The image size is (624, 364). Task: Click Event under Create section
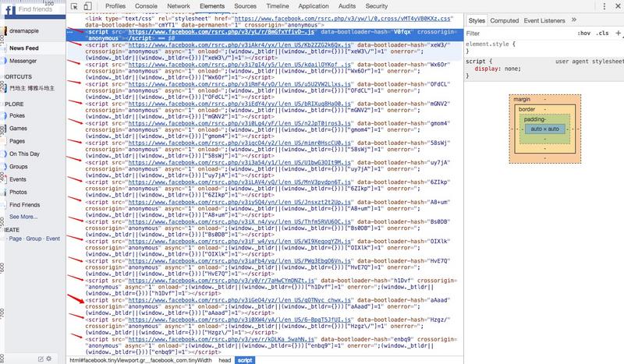point(52,239)
